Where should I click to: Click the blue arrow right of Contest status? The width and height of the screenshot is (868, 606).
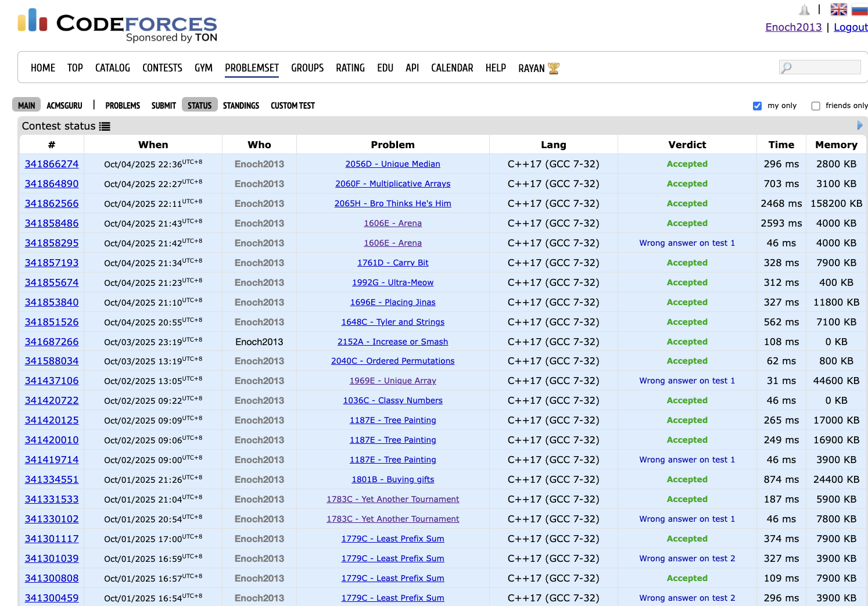(x=860, y=125)
